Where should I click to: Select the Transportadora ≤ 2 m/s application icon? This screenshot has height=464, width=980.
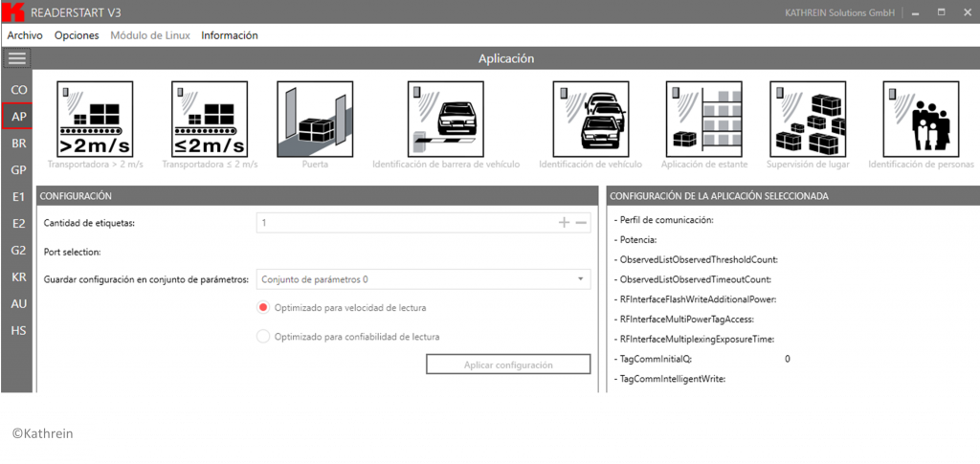click(210, 119)
